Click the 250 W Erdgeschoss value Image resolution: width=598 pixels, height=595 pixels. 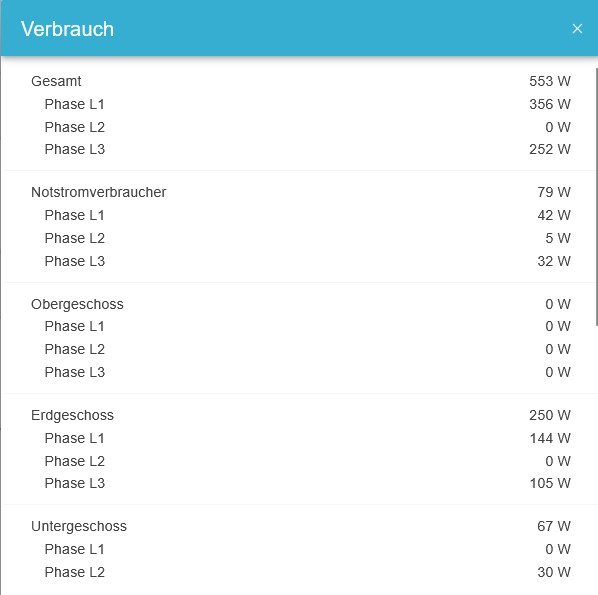tap(550, 415)
